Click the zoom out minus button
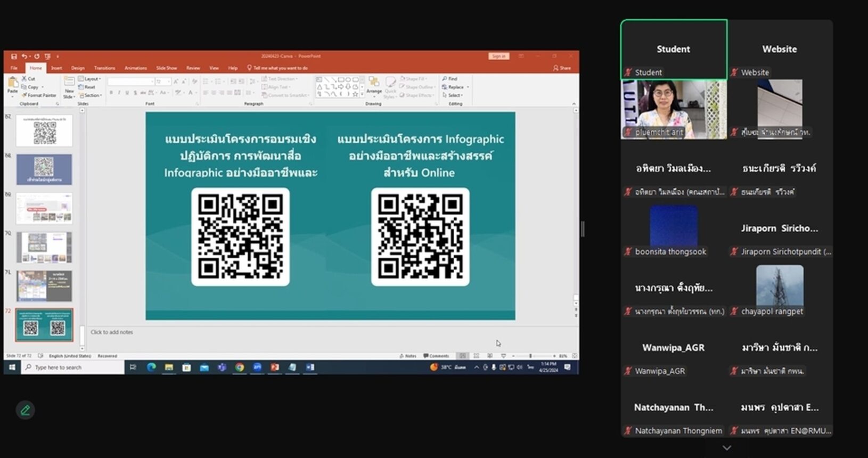The height and width of the screenshot is (458, 868). tap(513, 356)
